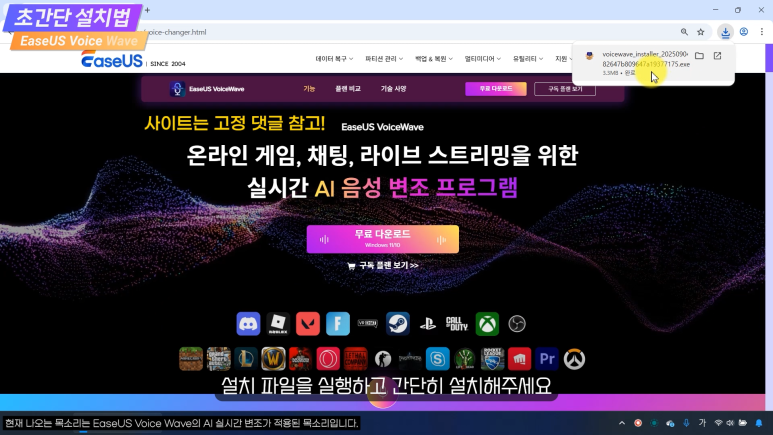Select the 플랜 비교 tab
This screenshot has height=435, width=773.
coord(348,89)
